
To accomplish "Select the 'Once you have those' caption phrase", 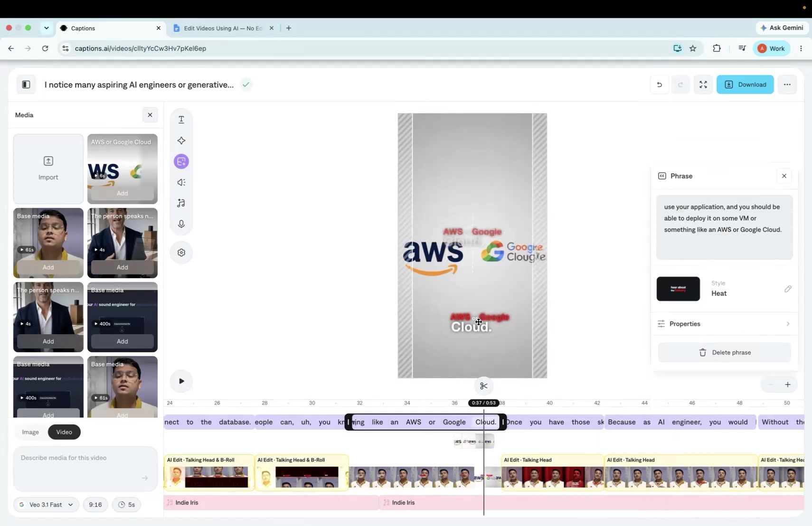I will coord(555,422).
